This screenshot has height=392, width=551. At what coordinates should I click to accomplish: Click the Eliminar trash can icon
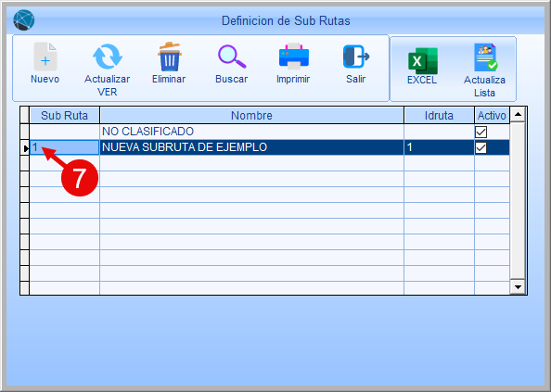click(x=170, y=57)
